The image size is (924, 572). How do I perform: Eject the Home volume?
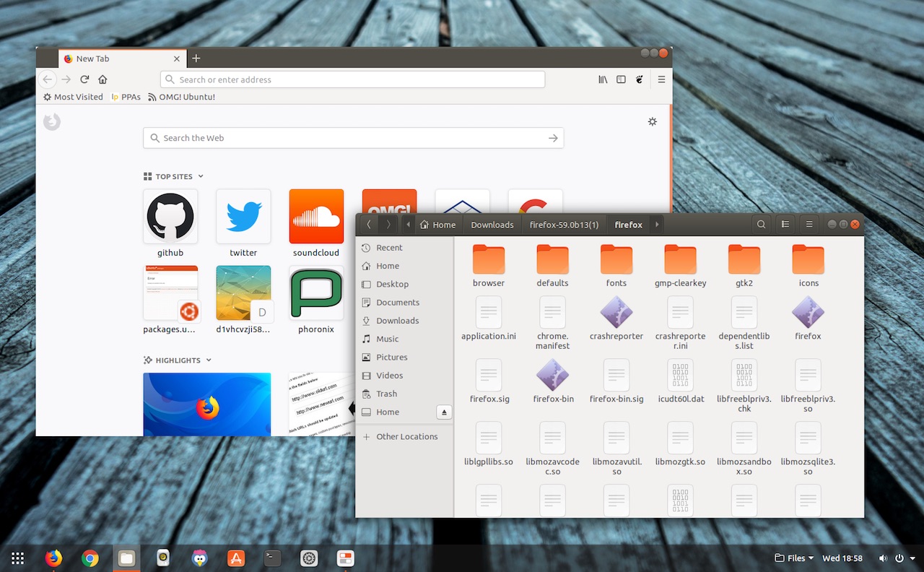pos(444,412)
